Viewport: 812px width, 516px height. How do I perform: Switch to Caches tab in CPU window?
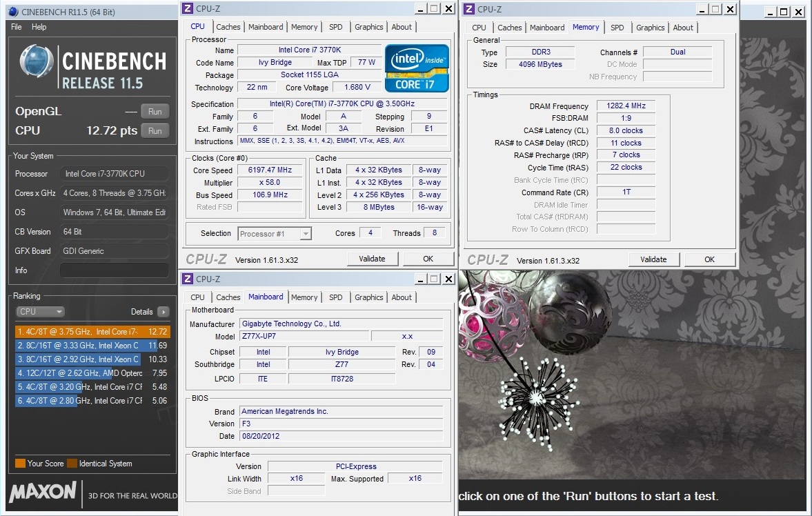228,27
